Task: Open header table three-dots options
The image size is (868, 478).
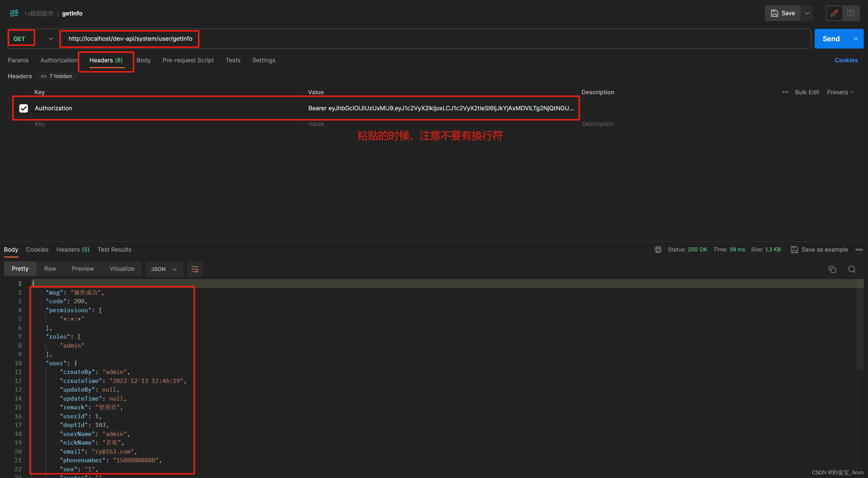Action: [785, 92]
